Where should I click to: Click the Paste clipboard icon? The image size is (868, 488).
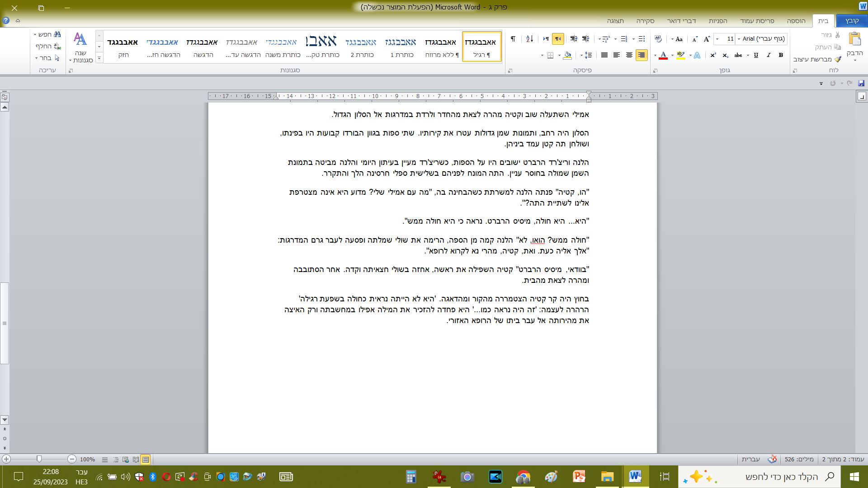[x=854, y=39]
